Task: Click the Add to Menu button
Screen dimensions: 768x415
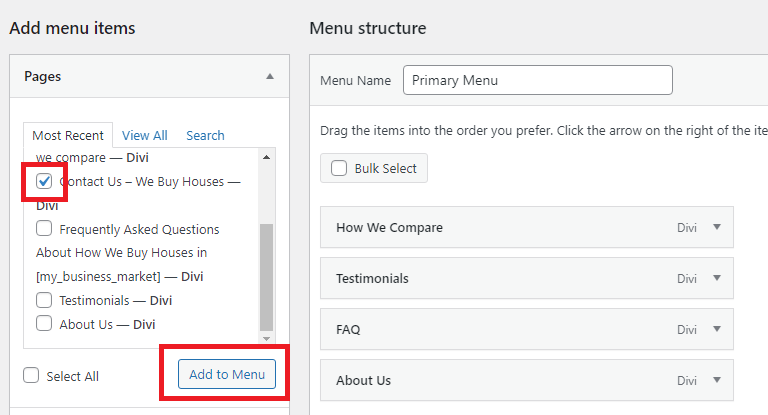Action: pyautogui.click(x=227, y=374)
